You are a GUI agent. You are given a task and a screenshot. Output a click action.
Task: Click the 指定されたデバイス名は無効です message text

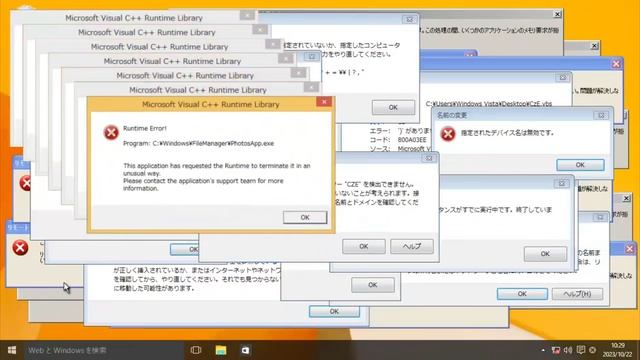coord(507,133)
